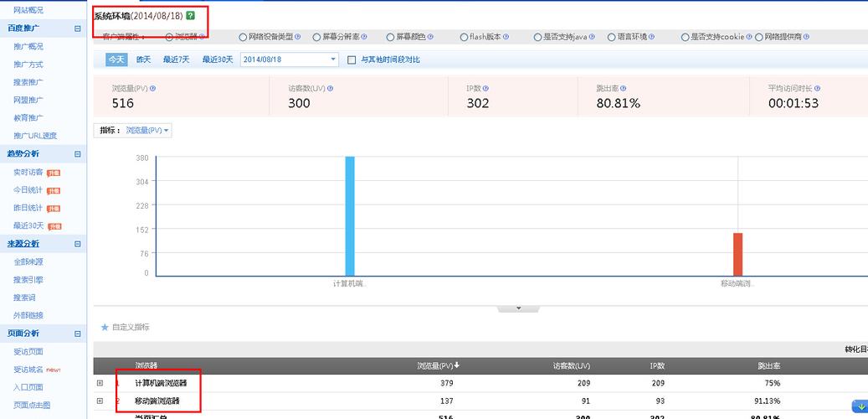The image size is (868, 419).
Task: Click the green help icon beside 系统环境 title
Action: pos(191,16)
